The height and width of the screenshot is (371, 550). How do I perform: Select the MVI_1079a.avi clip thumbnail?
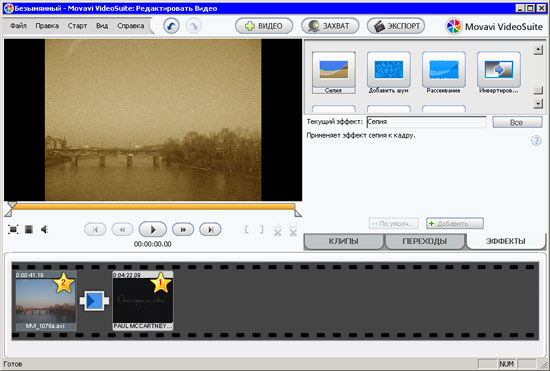(46, 301)
